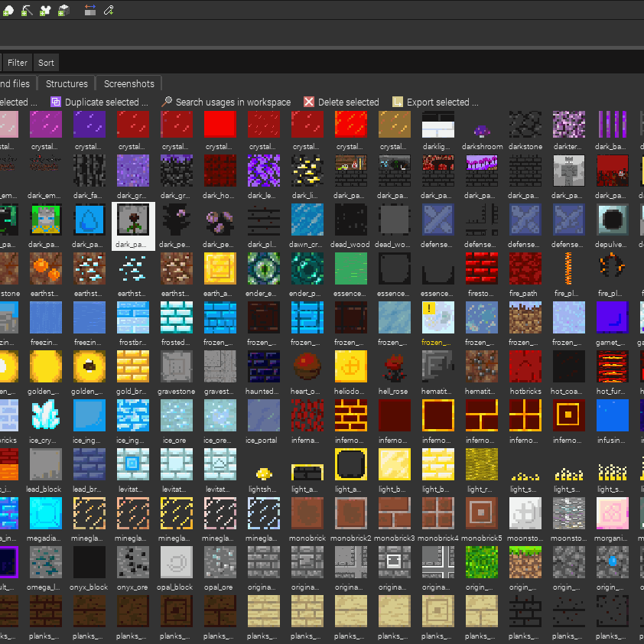Click the Duplicate selected icon

pyautogui.click(x=55, y=102)
